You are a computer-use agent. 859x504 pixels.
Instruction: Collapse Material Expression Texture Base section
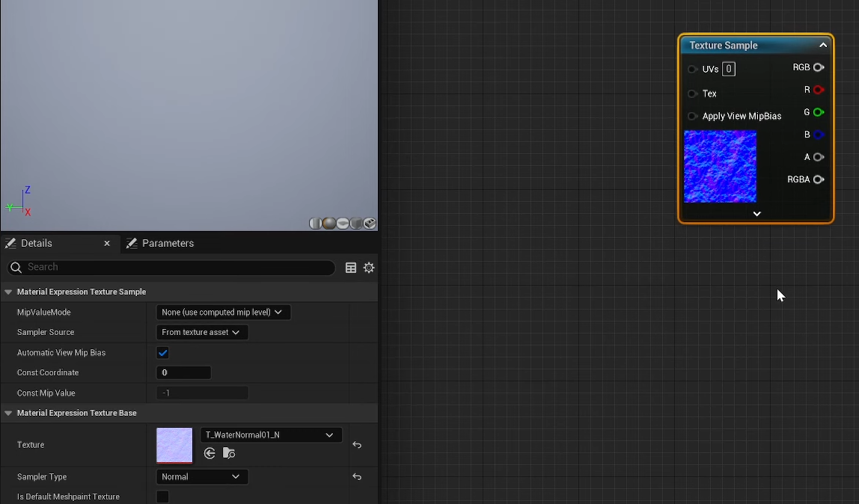click(8, 414)
